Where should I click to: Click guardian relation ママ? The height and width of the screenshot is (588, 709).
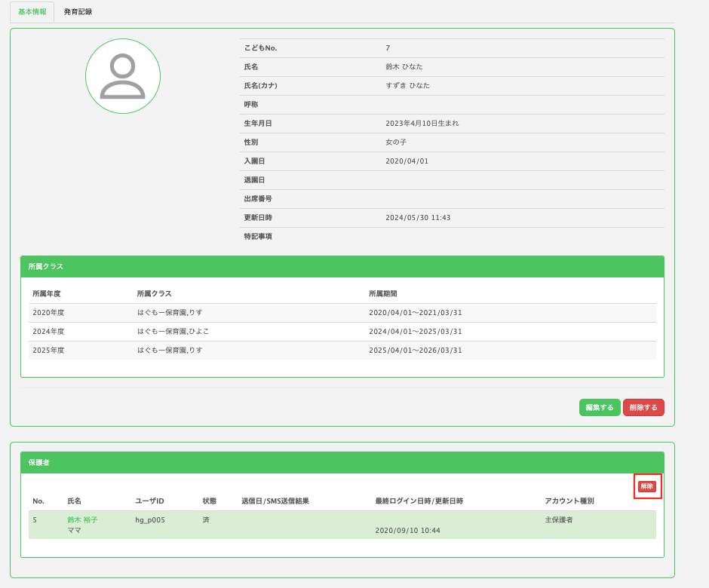(x=74, y=530)
